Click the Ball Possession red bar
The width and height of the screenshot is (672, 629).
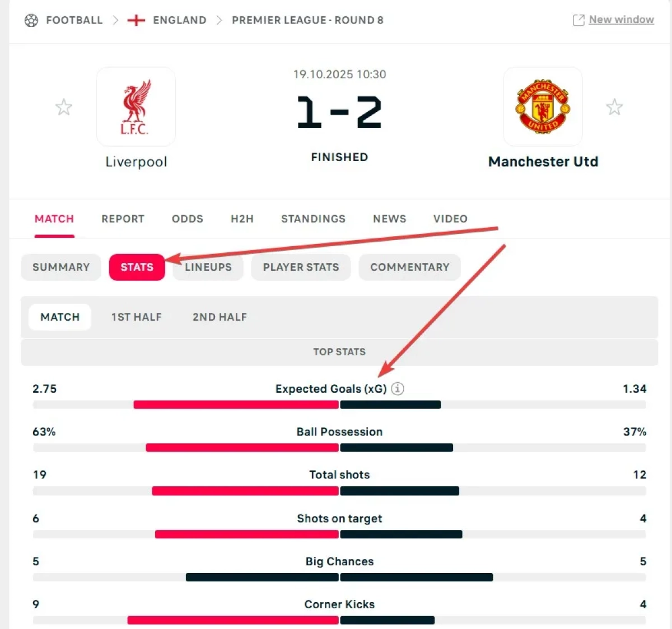pyautogui.click(x=242, y=448)
